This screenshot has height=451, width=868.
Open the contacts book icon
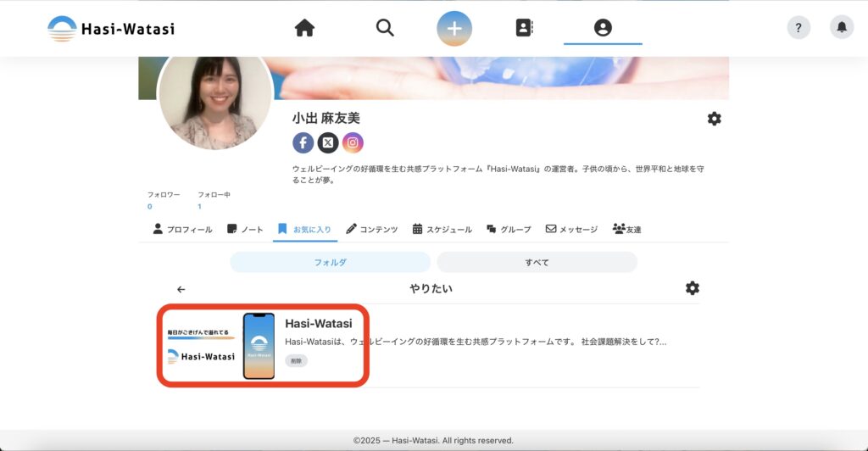(x=525, y=28)
